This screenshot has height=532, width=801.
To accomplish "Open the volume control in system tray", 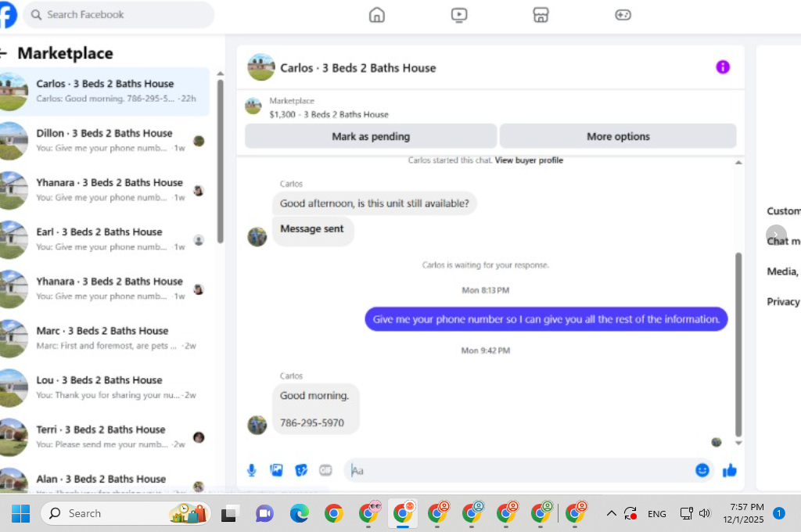I will pos(705,513).
